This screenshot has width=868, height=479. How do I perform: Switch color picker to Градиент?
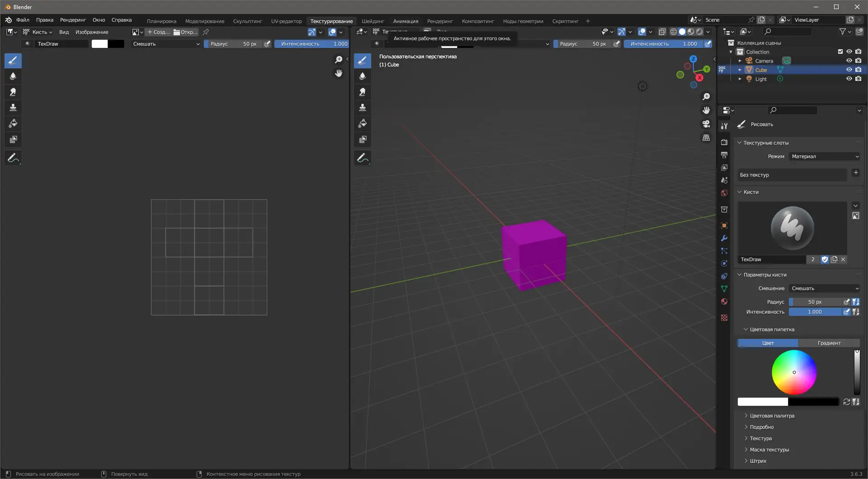click(x=829, y=343)
